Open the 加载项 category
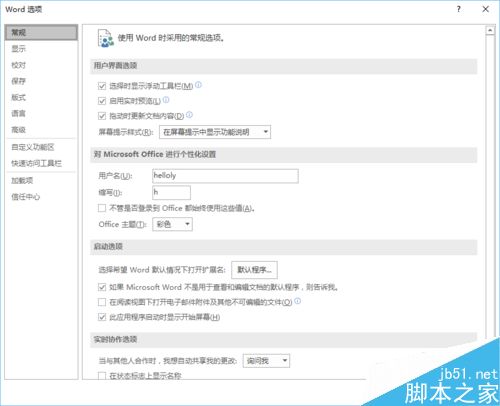This screenshot has width=500, height=406. click(22, 180)
